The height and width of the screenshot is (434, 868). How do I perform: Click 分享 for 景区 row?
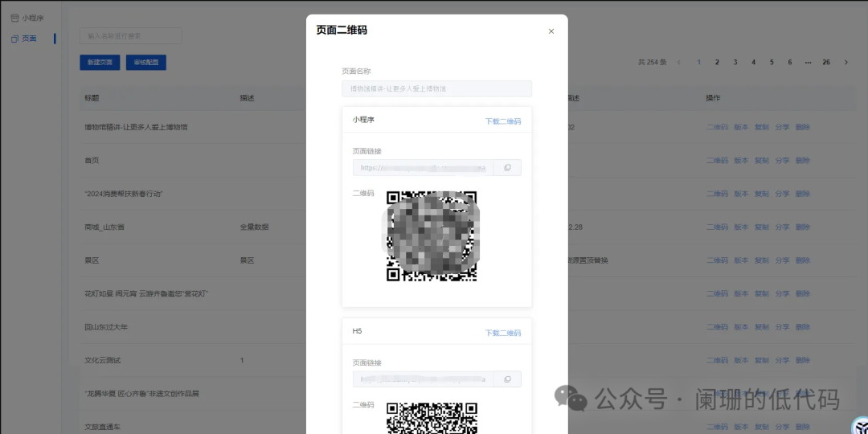pos(782,260)
